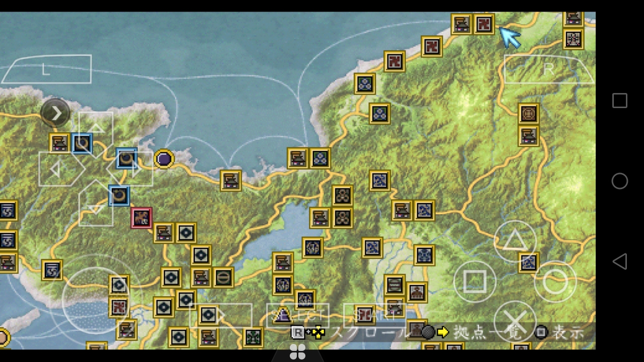644x362 pixels.
Task: Select the red-bordered clan crest icon
Action: pos(141,218)
